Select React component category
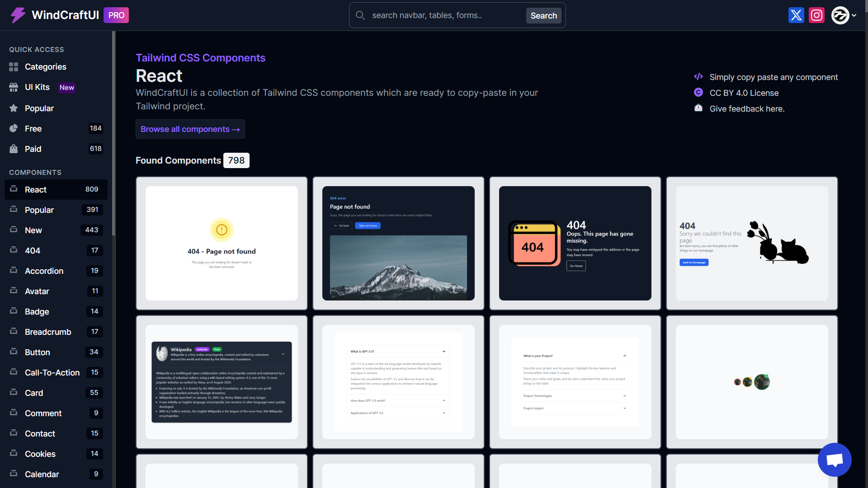868x488 pixels. [x=56, y=189]
